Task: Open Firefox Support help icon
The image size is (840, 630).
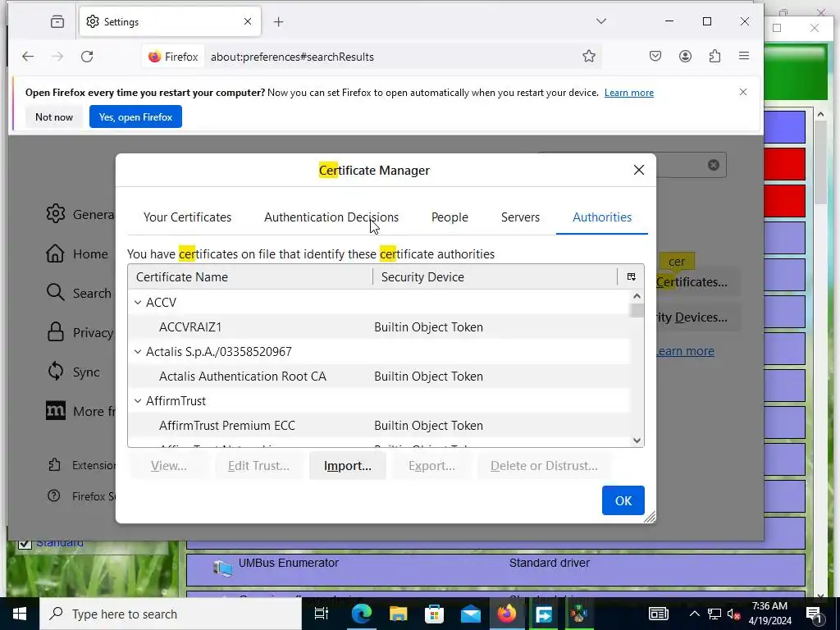Action: coord(53,496)
